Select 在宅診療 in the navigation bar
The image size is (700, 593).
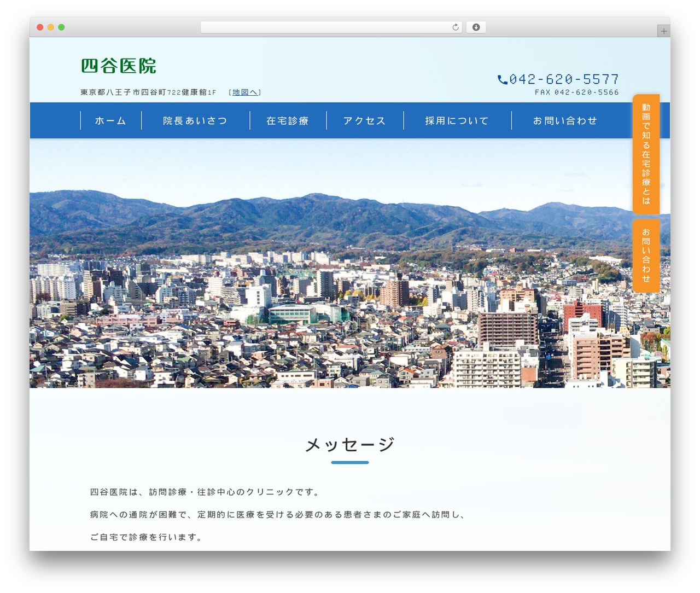pos(288,121)
